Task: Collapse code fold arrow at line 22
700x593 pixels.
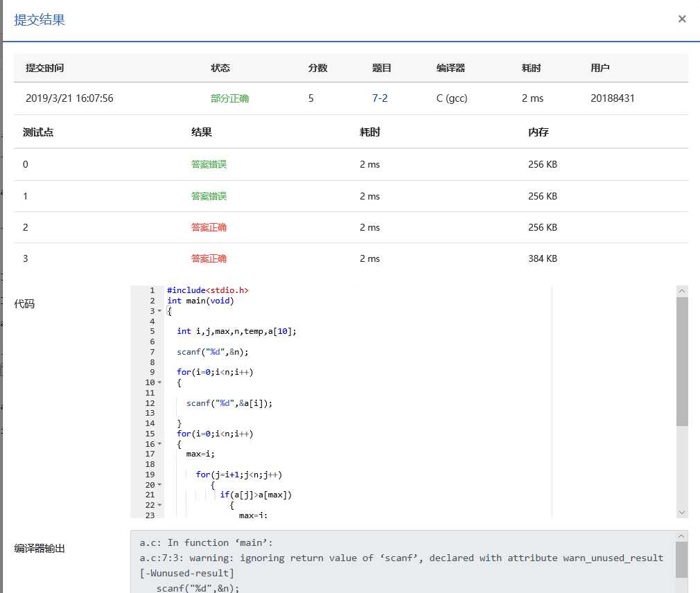Action: [159, 505]
